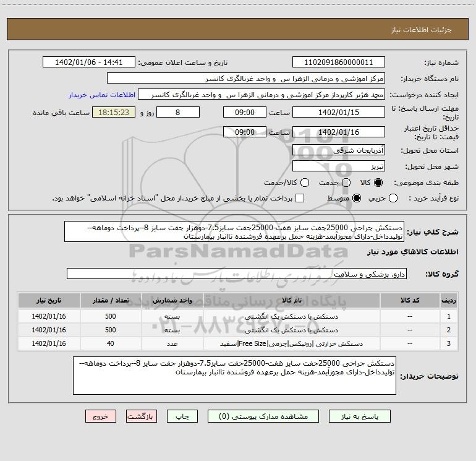Click the بازگشت back button
The height and width of the screenshot is (461, 476).
click(x=142, y=416)
